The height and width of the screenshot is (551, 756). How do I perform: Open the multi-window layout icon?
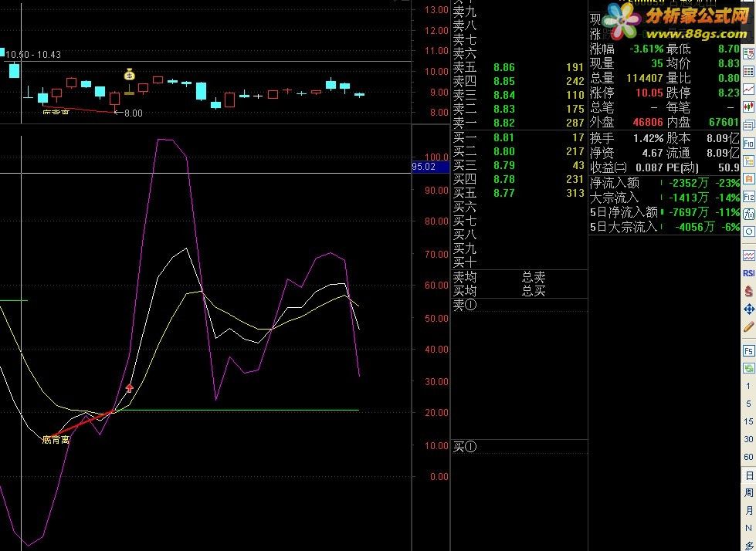click(749, 126)
